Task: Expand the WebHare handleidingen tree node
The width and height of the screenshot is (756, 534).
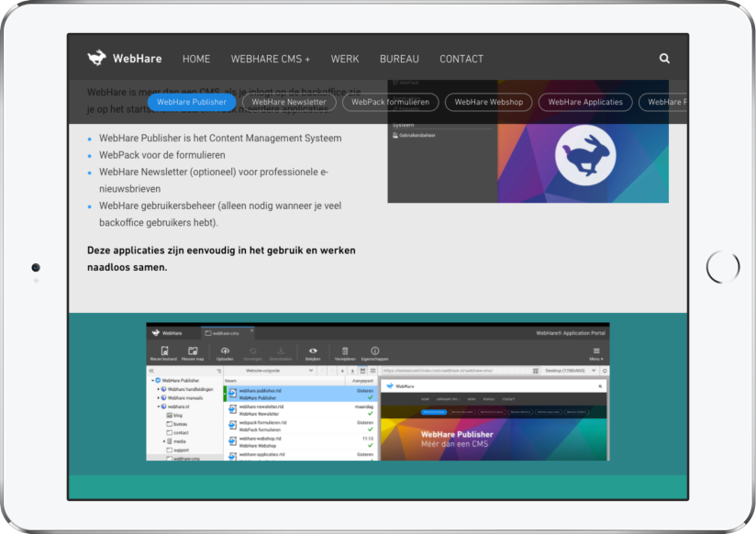Action: pyautogui.click(x=158, y=389)
